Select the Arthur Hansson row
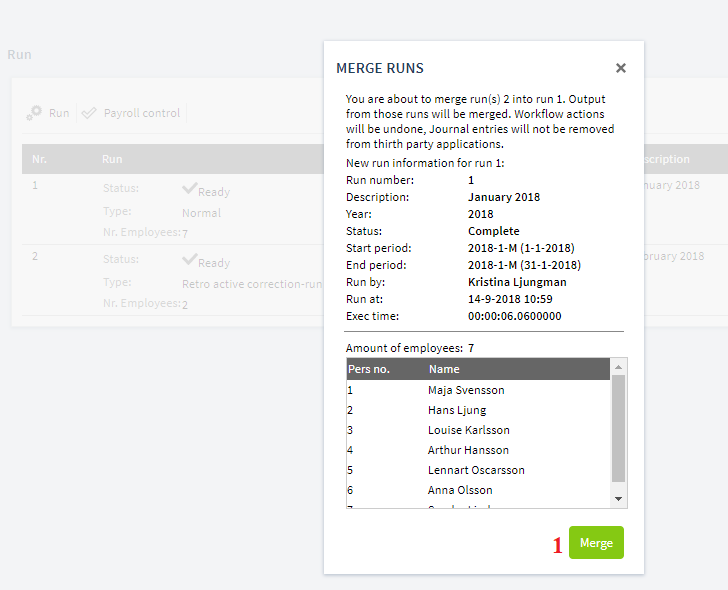728x590 pixels. [x=478, y=450]
